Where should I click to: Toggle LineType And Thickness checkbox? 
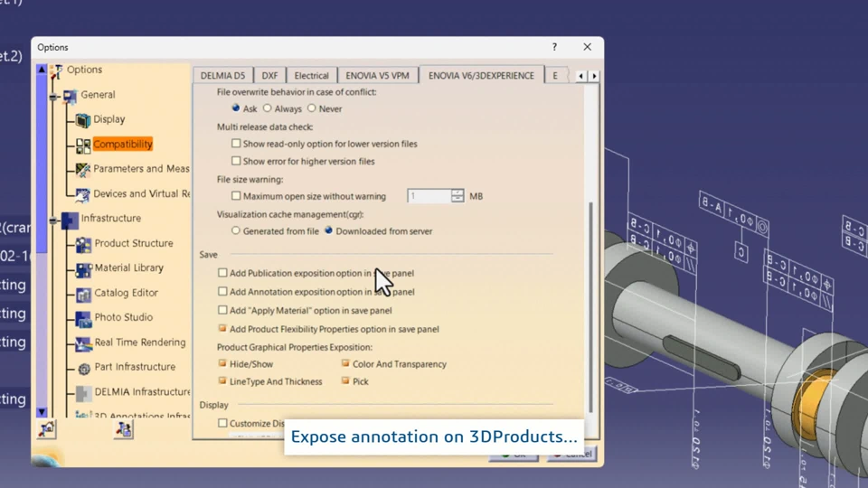(222, 380)
